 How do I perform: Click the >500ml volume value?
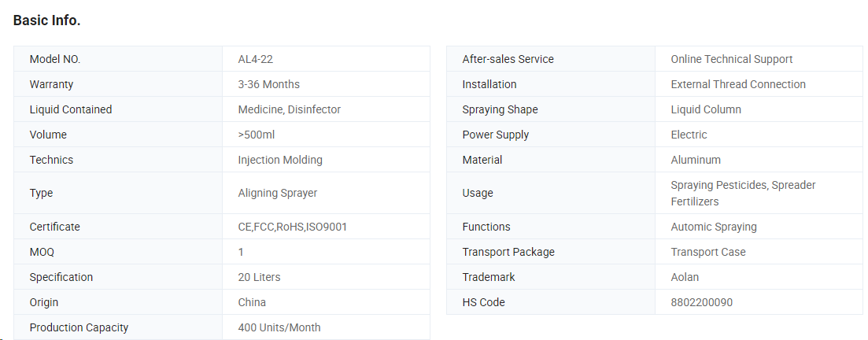tap(256, 135)
